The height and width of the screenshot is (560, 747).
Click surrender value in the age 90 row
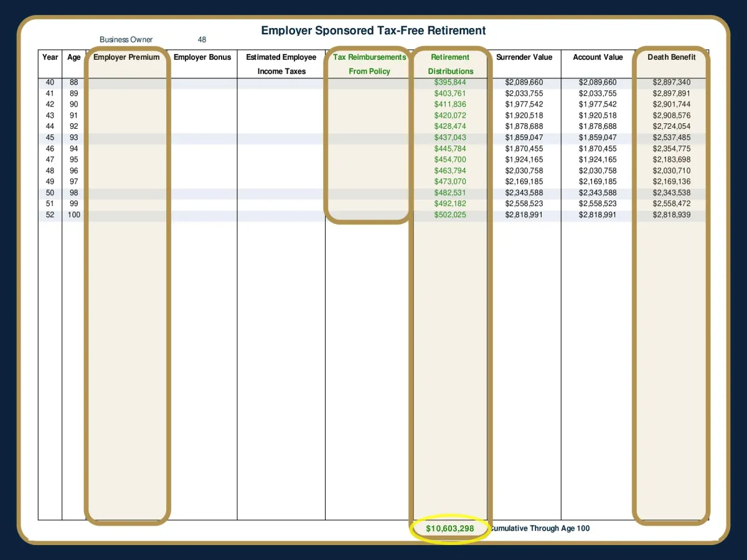(x=524, y=105)
